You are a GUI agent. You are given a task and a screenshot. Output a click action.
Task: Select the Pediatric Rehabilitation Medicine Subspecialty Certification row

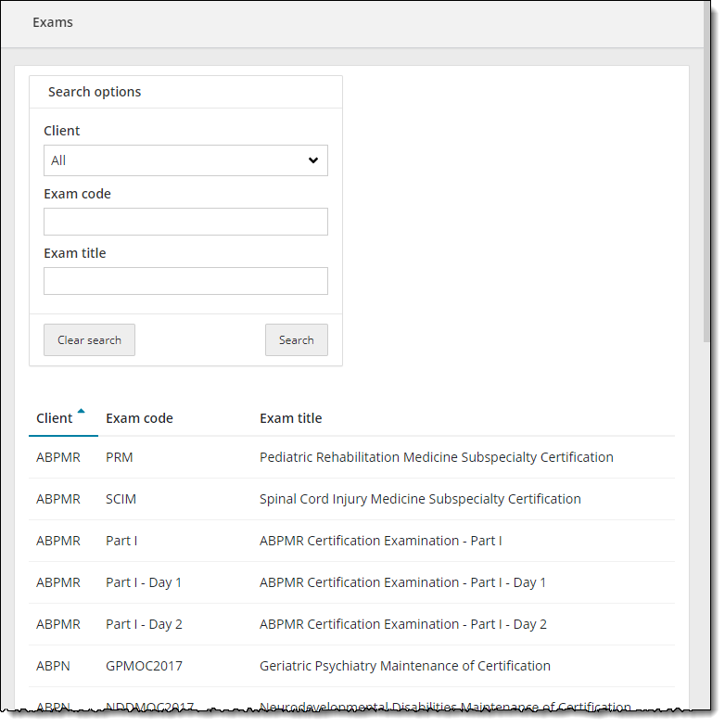(436, 457)
